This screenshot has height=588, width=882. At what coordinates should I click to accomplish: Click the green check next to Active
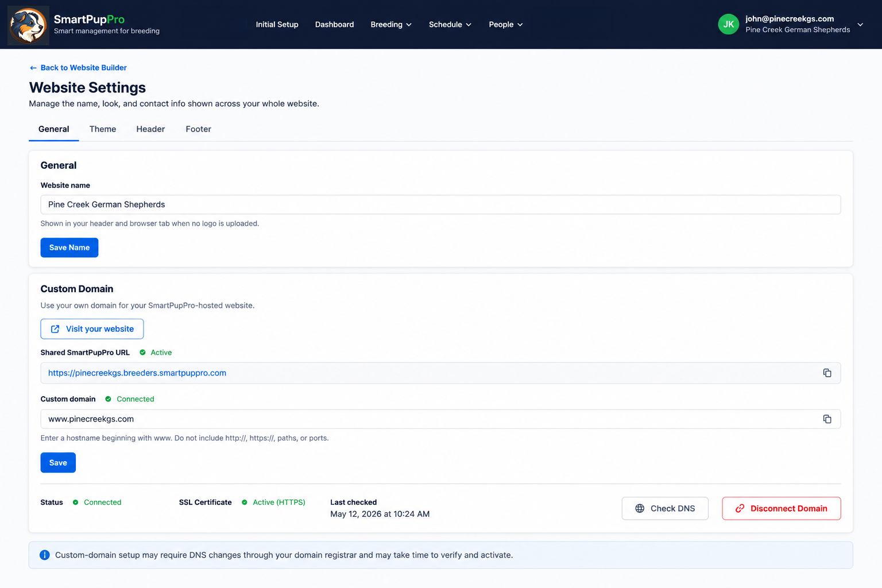click(x=142, y=353)
